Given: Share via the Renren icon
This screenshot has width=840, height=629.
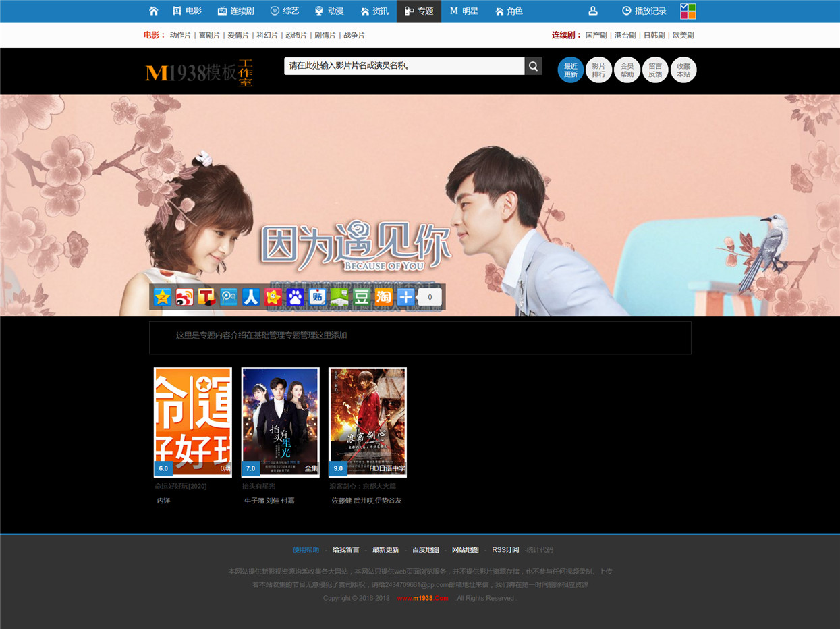Looking at the screenshot, I should click(x=251, y=297).
